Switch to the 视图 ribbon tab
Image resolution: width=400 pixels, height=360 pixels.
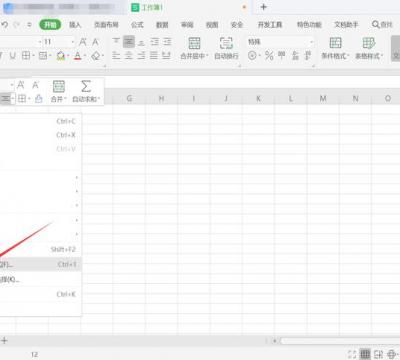point(212,25)
